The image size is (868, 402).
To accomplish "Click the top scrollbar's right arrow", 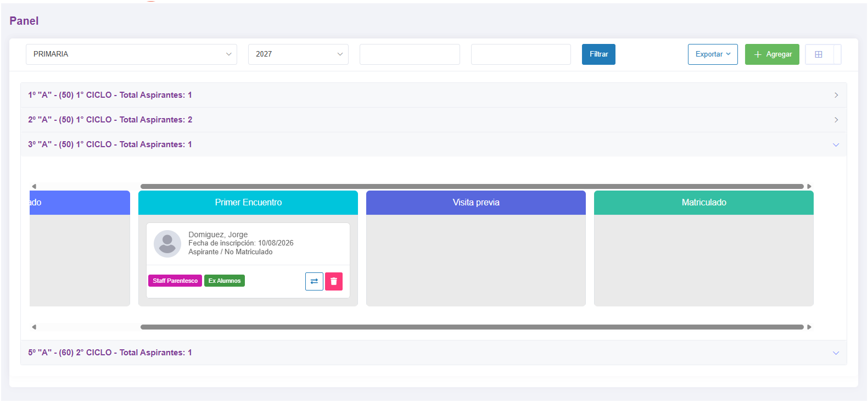I will [809, 186].
